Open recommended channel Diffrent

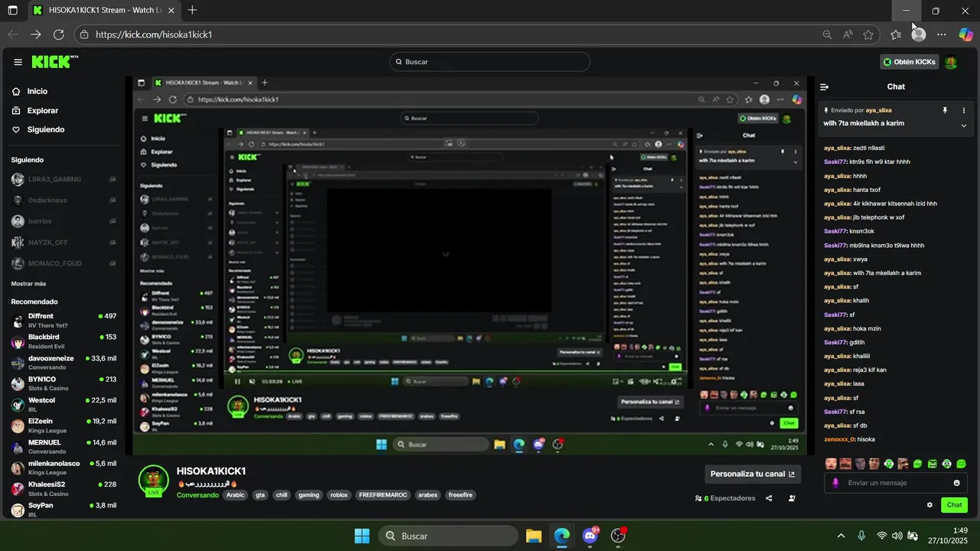[x=63, y=320]
